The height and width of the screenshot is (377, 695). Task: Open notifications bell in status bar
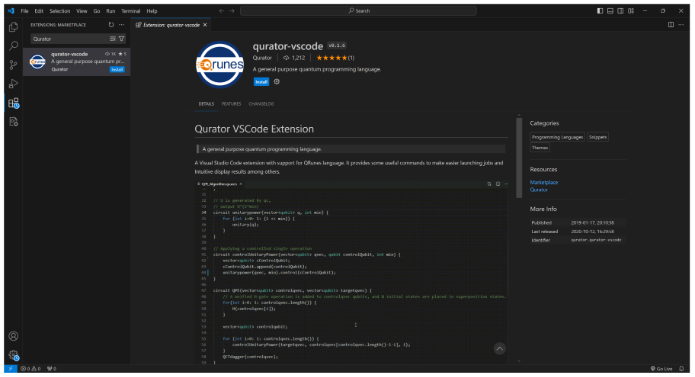tap(681, 369)
